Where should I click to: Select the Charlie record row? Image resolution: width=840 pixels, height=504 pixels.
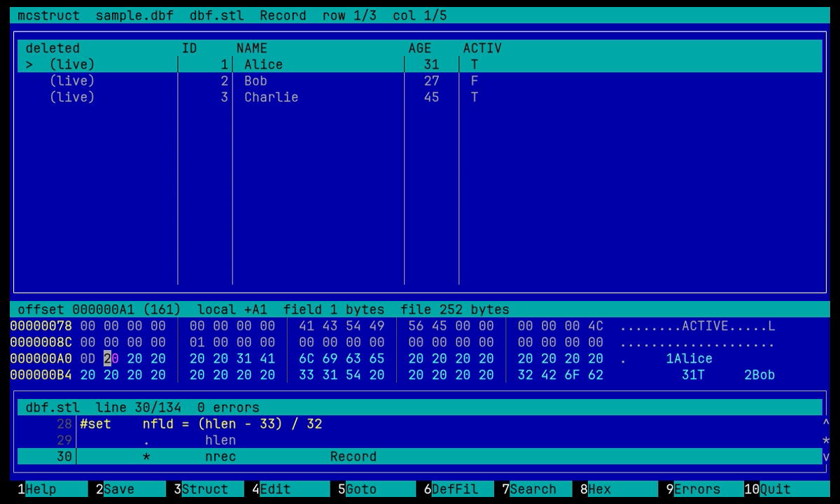coord(420,97)
